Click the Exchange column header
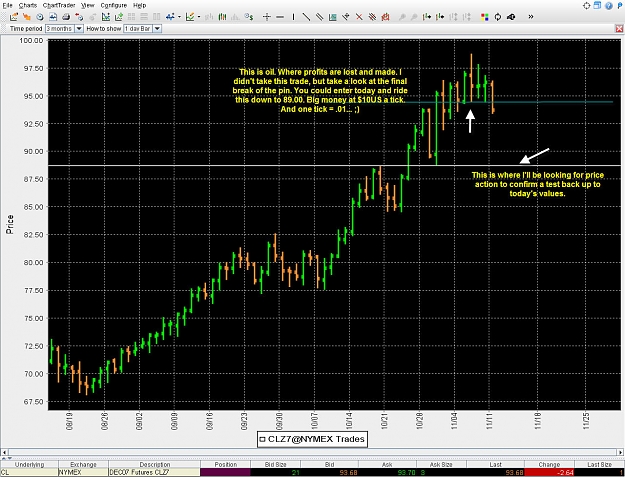 pyautogui.click(x=83, y=465)
